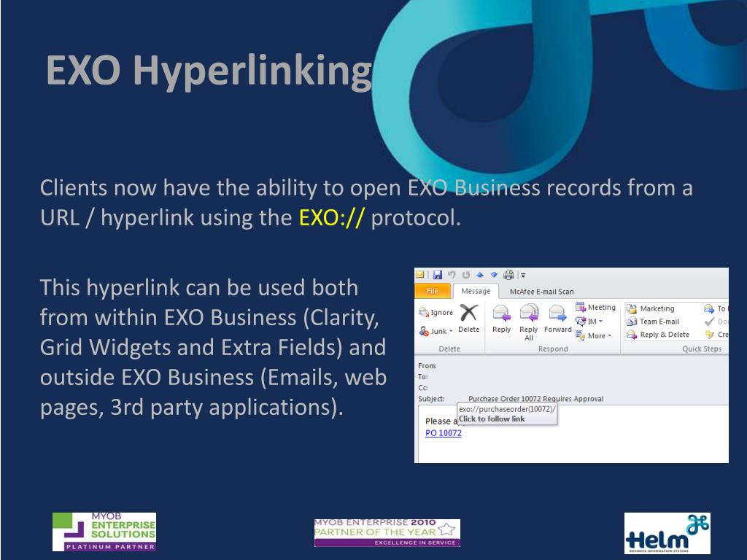Click the MYOB Enterprise Solutions Platinum Partner logo
The height and width of the screenshot is (560, 747).
104,532
